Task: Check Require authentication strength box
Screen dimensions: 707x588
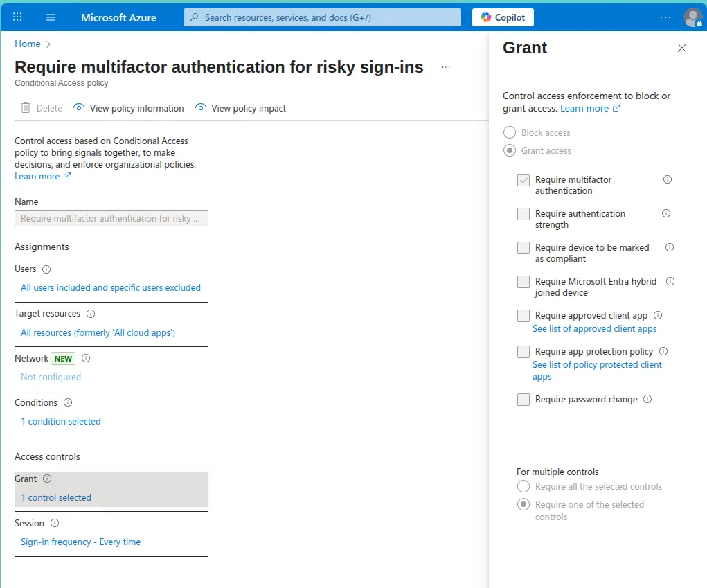Action: coord(523,214)
